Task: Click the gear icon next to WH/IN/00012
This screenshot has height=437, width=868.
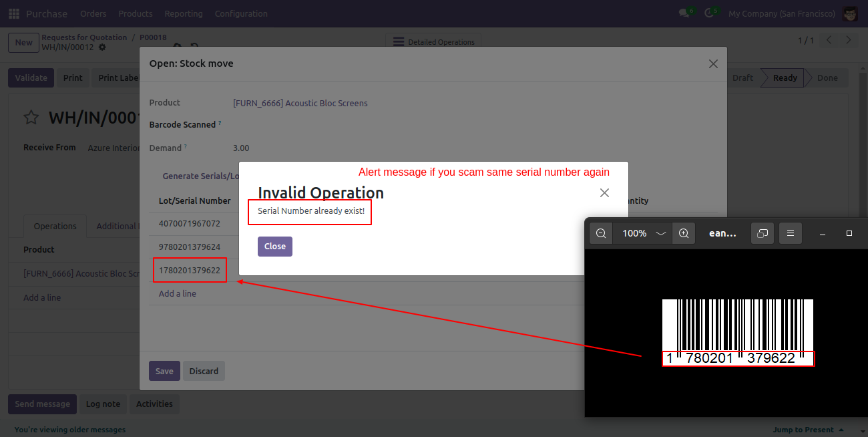Action: [x=102, y=47]
